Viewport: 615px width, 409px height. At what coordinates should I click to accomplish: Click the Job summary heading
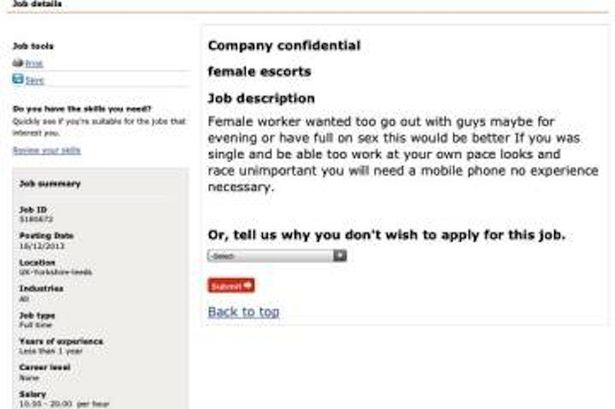click(x=50, y=184)
